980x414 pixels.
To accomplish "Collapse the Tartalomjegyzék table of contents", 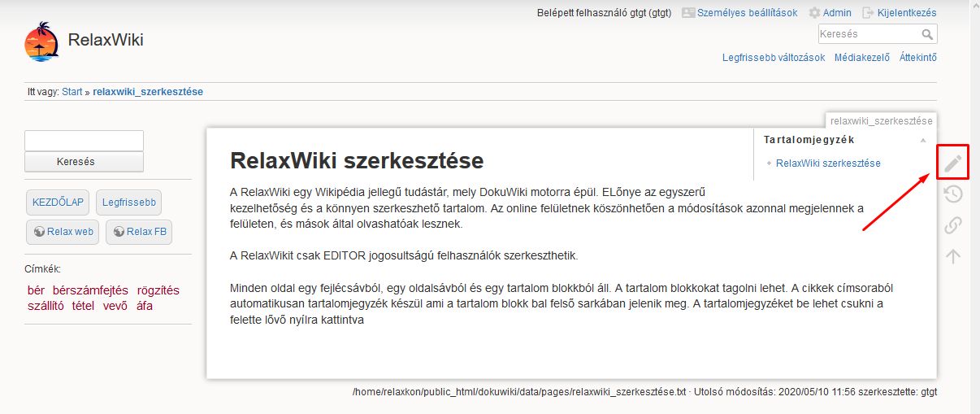I will point(922,141).
